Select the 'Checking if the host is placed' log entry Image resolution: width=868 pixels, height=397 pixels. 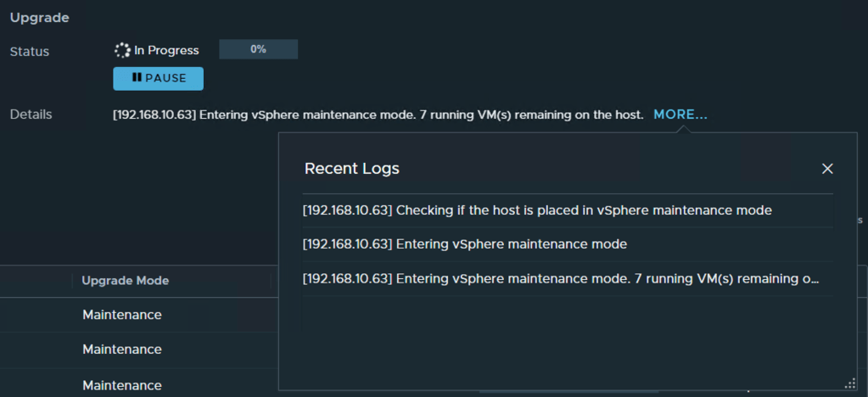537,210
